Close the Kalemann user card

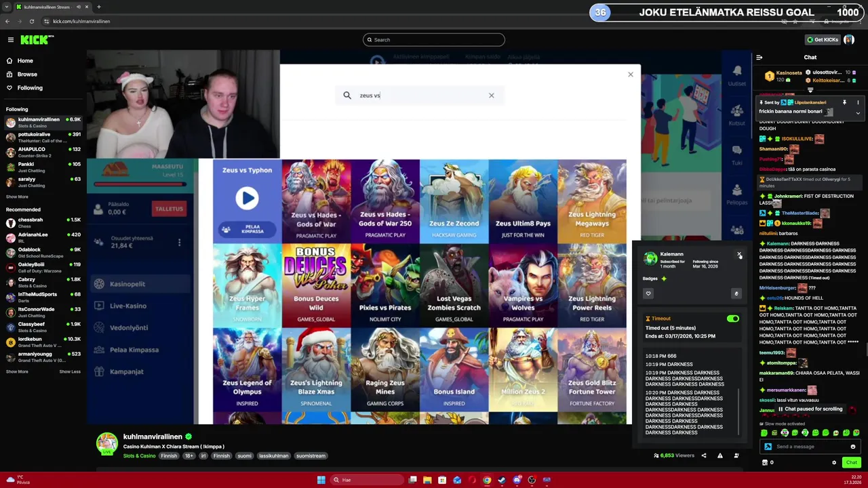(739, 255)
